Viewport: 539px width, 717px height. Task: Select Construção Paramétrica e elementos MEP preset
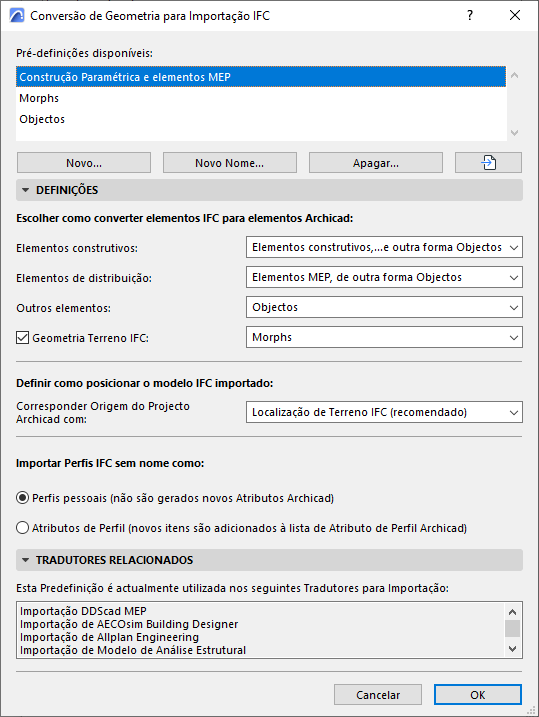(261, 77)
